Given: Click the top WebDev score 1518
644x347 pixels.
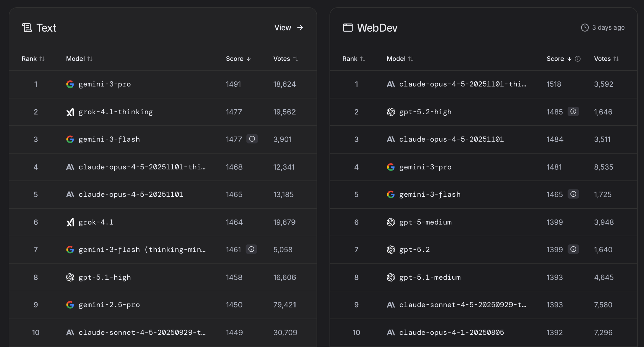Looking at the screenshot, I should [x=554, y=84].
